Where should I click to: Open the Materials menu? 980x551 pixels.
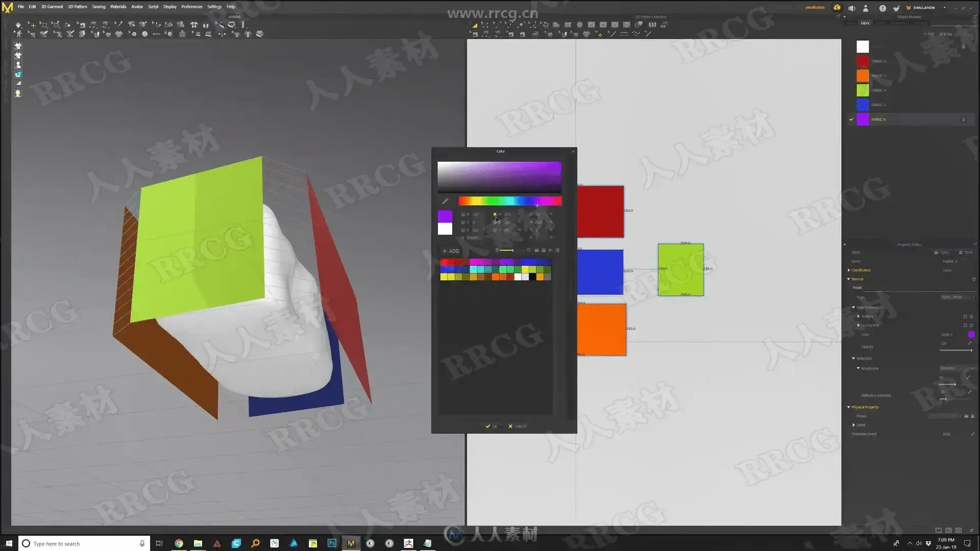pos(118,7)
